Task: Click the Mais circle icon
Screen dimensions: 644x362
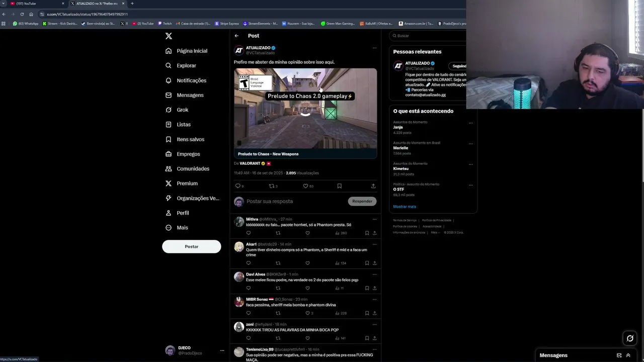Action: pos(169,228)
